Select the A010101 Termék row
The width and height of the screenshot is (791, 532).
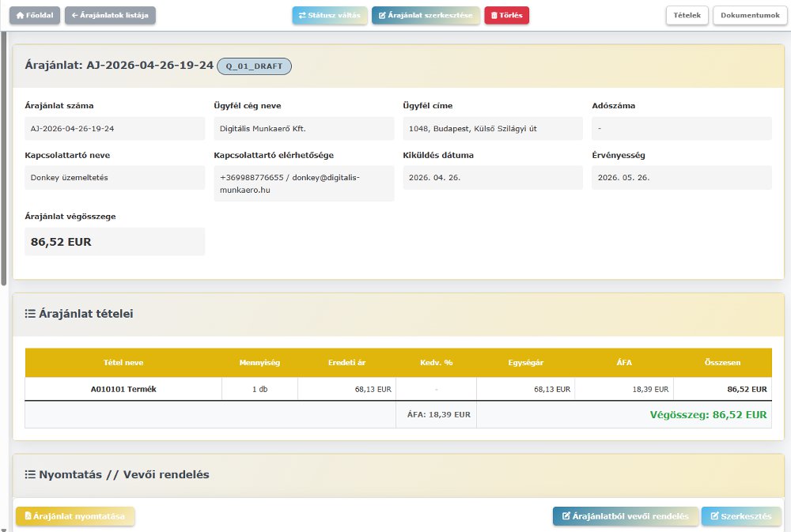coord(123,389)
